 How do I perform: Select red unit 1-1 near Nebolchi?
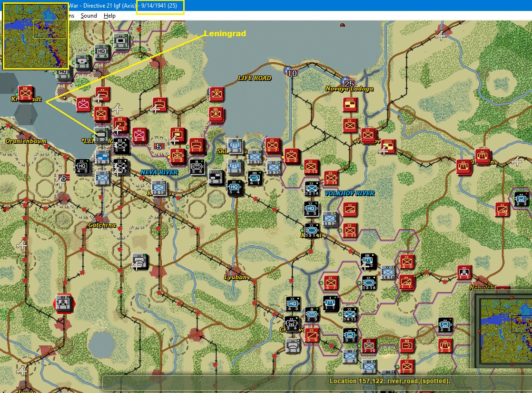point(464,272)
